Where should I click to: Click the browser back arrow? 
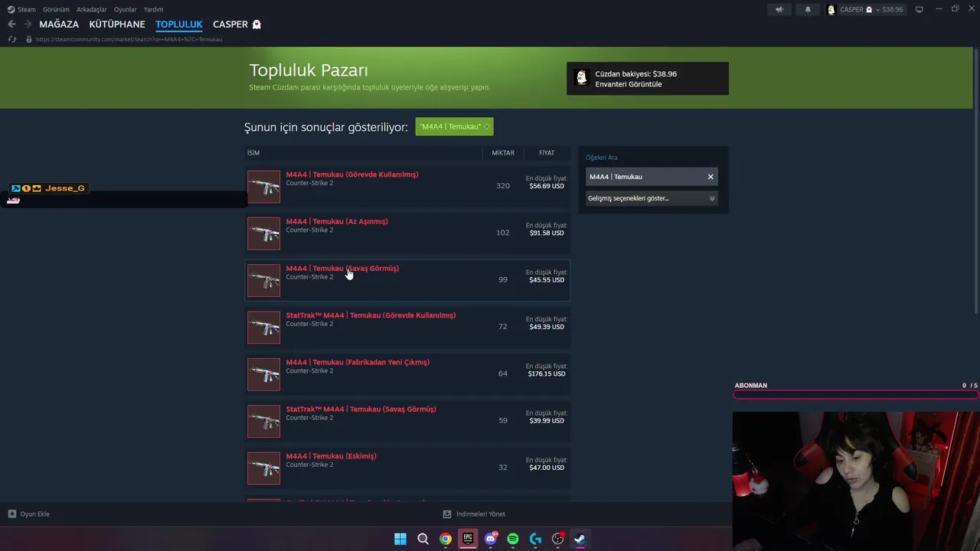(11, 24)
